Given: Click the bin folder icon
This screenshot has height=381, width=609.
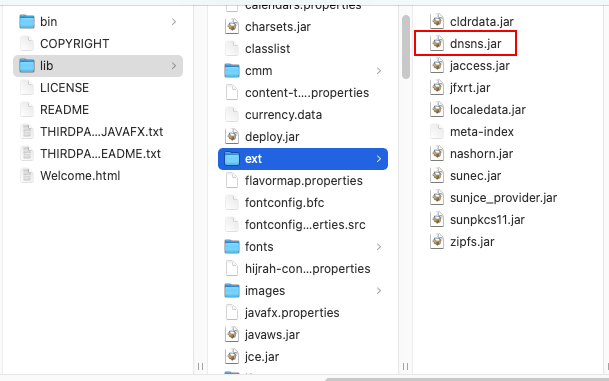Looking at the screenshot, I should coord(27,21).
